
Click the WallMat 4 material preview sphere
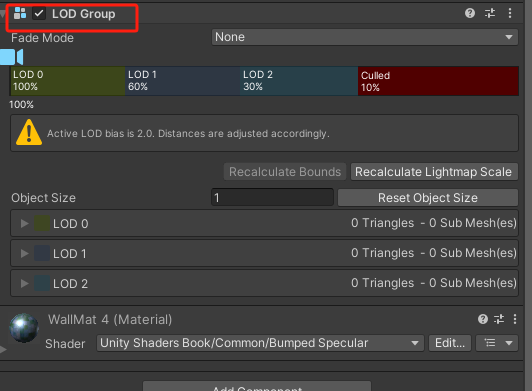coord(24,328)
